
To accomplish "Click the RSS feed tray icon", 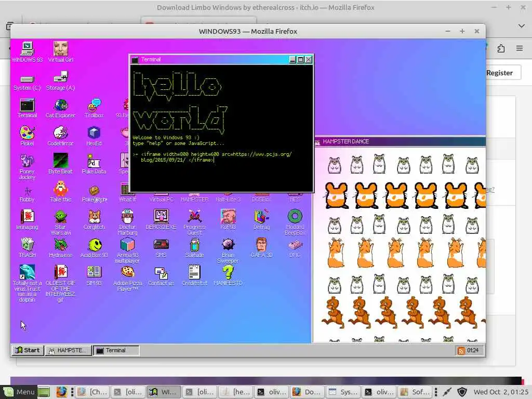I will pyautogui.click(x=461, y=351).
